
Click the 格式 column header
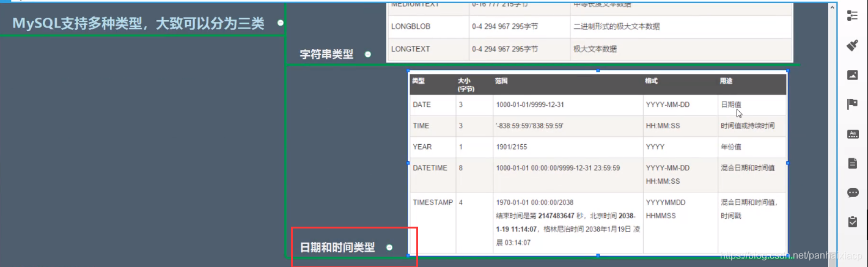[652, 81]
